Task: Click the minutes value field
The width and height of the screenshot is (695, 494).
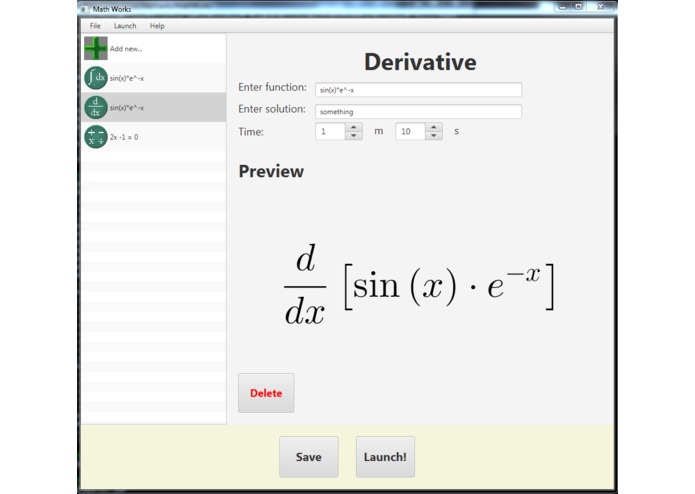Action: 330,132
